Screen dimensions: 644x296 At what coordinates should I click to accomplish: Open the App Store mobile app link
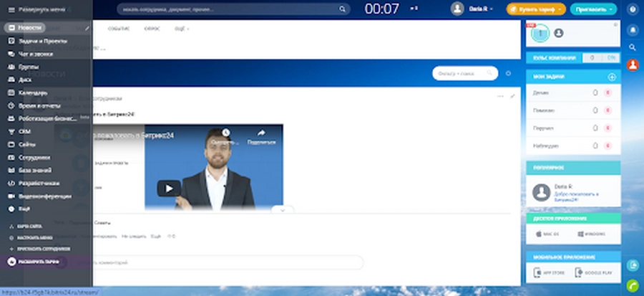549,272
